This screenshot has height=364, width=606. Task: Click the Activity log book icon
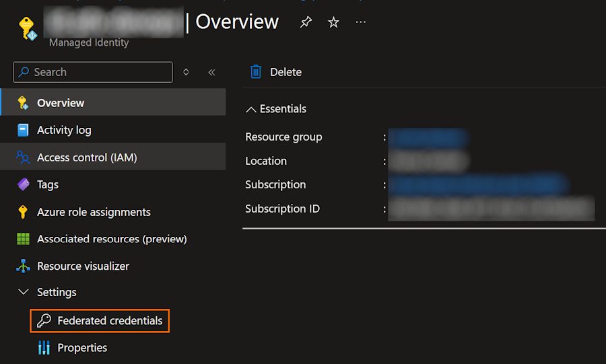click(x=23, y=130)
